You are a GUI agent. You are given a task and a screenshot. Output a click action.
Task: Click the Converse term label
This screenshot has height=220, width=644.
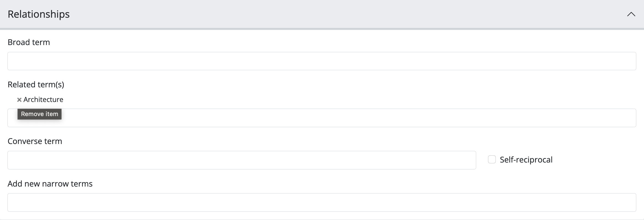[35, 141]
